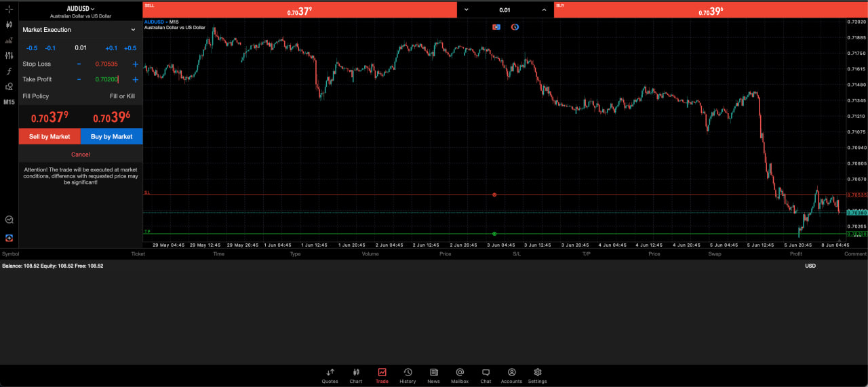Open the Mailbox tab
This screenshot has height=387, width=868.
[460, 375]
